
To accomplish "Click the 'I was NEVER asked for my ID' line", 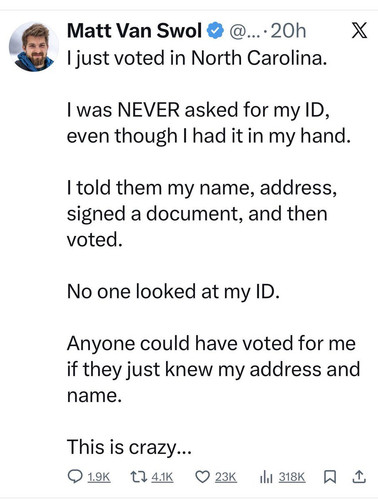I will coord(199,110).
